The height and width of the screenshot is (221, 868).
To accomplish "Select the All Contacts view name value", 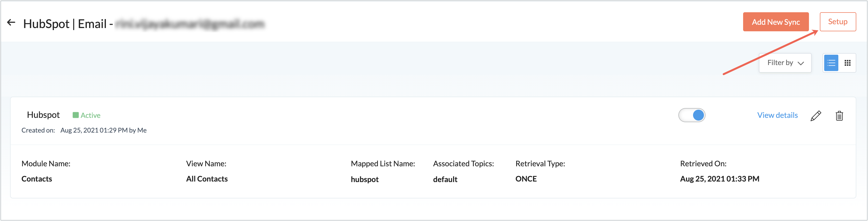I will click(207, 179).
